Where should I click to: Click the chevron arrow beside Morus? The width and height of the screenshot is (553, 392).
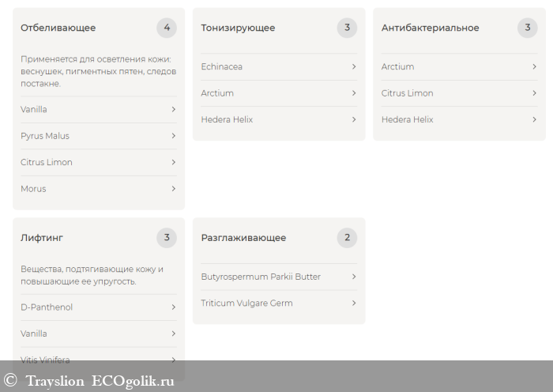pyautogui.click(x=174, y=189)
